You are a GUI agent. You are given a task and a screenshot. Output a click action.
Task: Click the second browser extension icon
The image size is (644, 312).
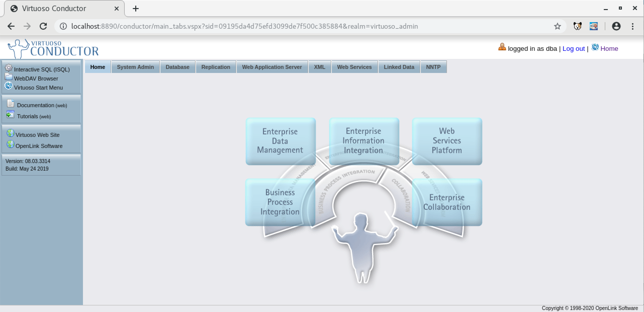[x=594, y=26]
